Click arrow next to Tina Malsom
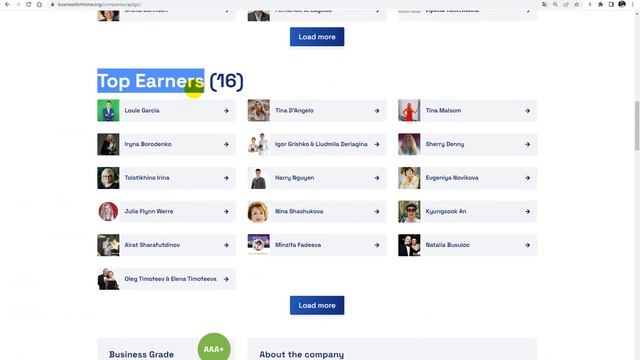 coord(527,111)
